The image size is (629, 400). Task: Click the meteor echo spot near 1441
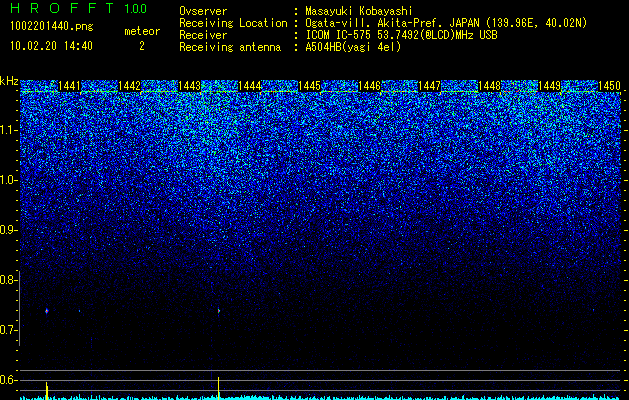coord(47,311)
